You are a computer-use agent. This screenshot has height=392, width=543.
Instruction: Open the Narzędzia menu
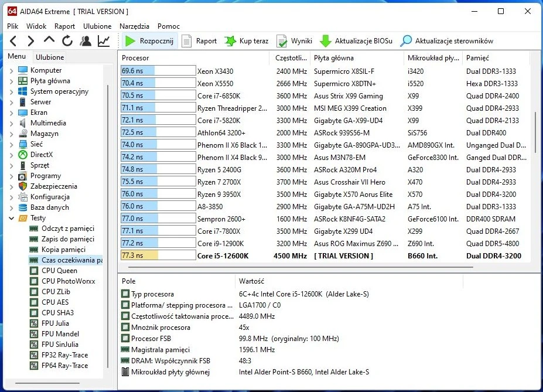coord(134,26)
